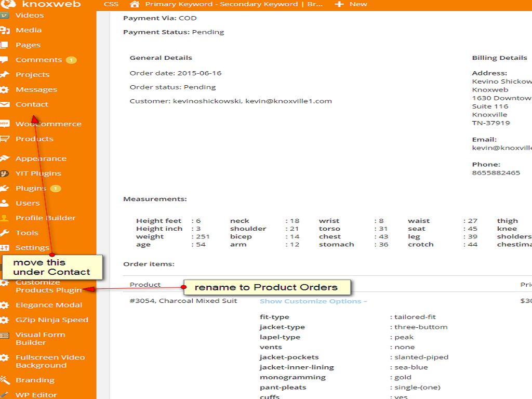Open YIT Plugins menu item

(38, 174)
